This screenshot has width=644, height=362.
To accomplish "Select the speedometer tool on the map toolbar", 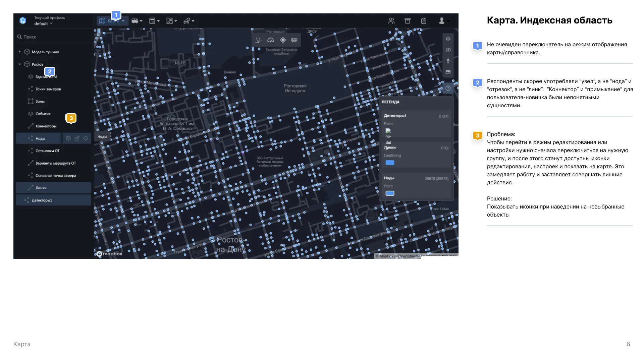I will coord(271,40).
